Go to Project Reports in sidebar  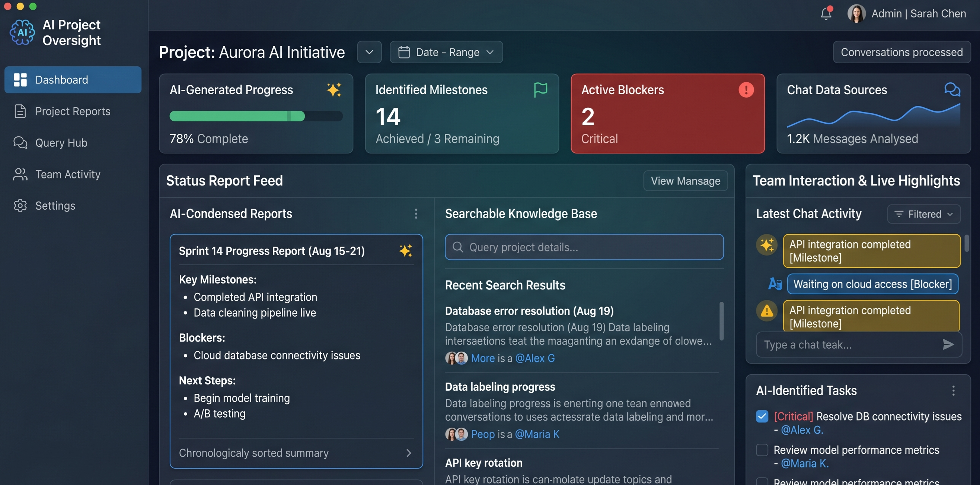point(73,111)
